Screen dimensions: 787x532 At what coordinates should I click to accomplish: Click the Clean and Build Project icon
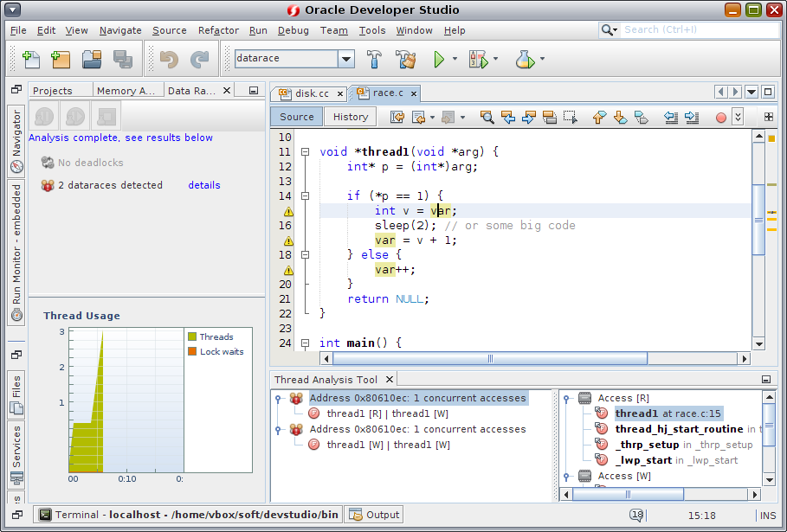[x=405, y=59]
